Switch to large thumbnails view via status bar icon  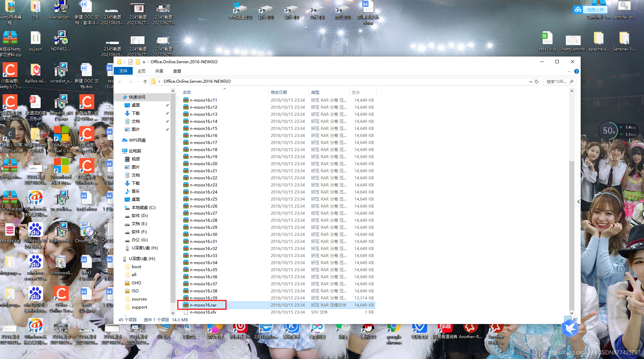(575, 319)
